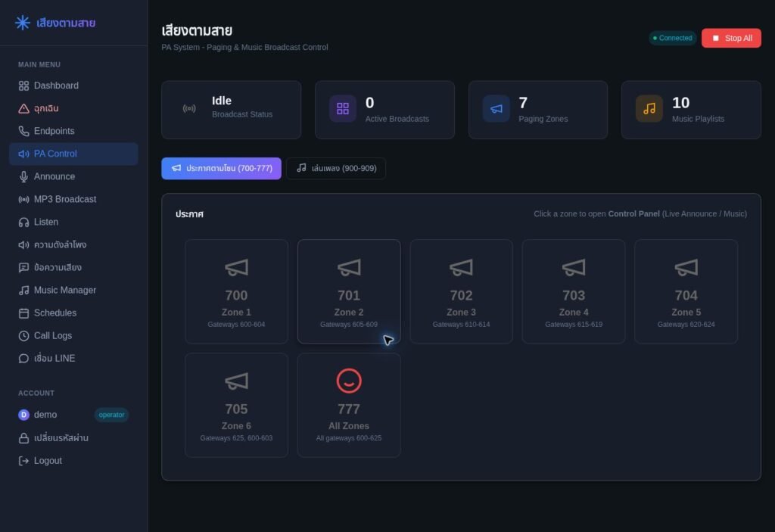The height and width of the screenshot is (532, 775).
Task: Click the Music Manager note icon
Action: pos(23,291)
